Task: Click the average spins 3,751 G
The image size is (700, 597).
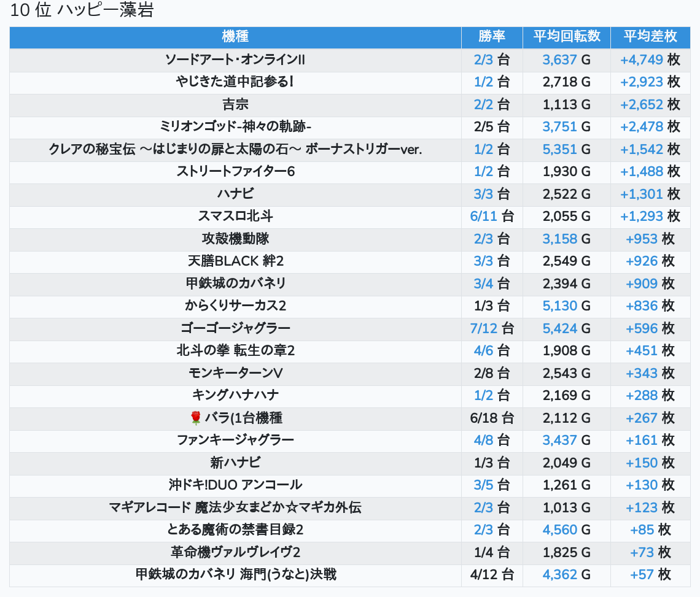Action: (x=567, y=127)
